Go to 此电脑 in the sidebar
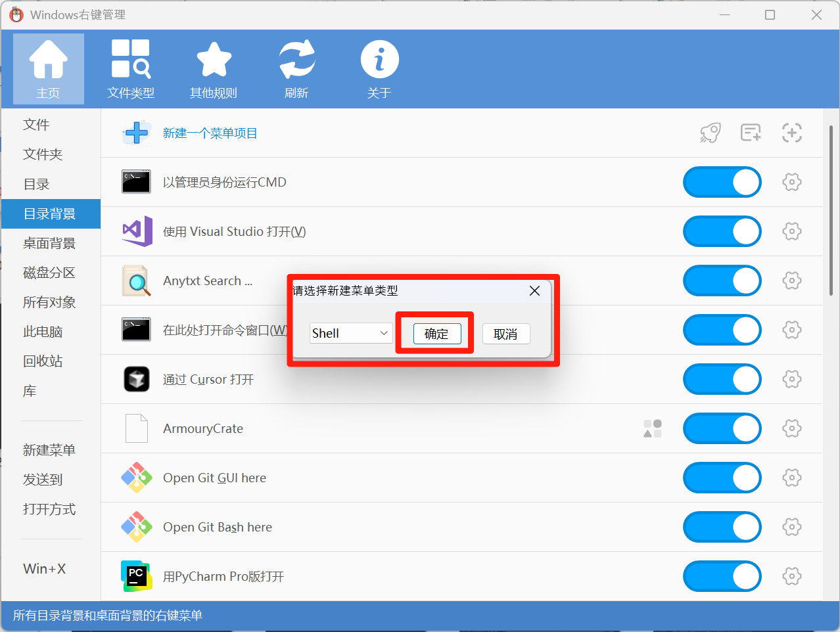This screenshot has width=840, height=632. [x=43, y=332]
